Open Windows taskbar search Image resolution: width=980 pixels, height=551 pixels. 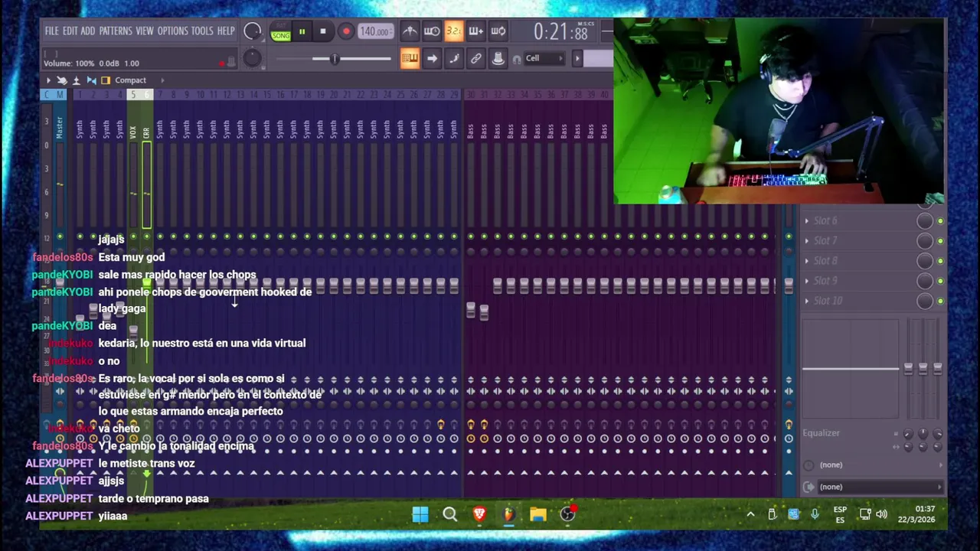pyautogui.click(x=449, y=515)
